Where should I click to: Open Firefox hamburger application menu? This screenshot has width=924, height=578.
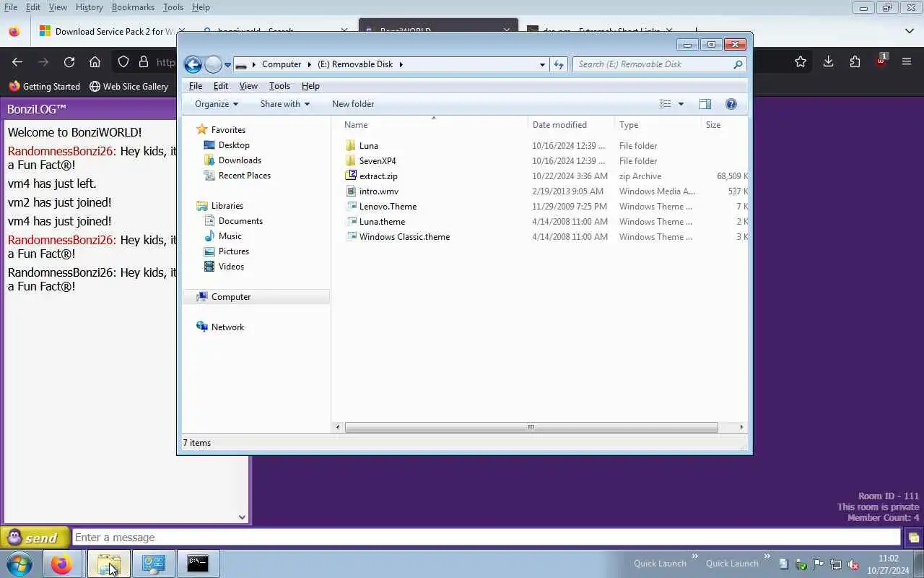point(907,62)
